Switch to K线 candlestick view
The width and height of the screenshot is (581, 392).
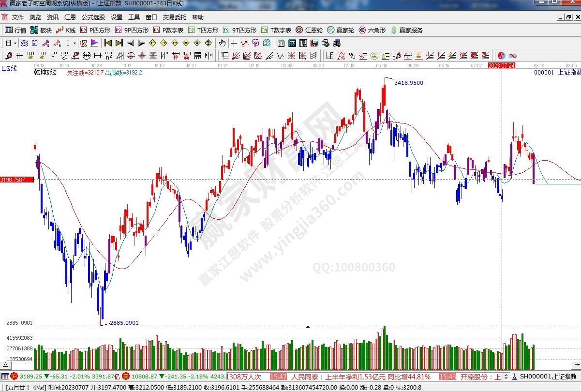pos(67,30)
